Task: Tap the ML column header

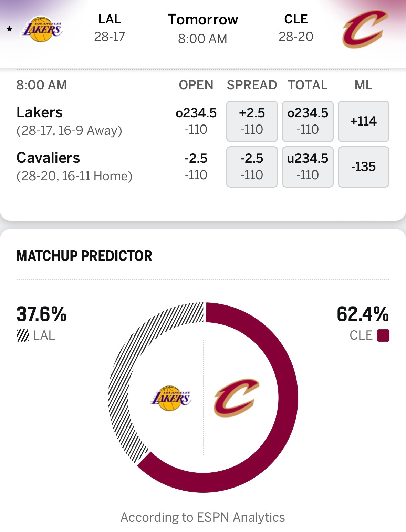Action: tap(364, 85)
